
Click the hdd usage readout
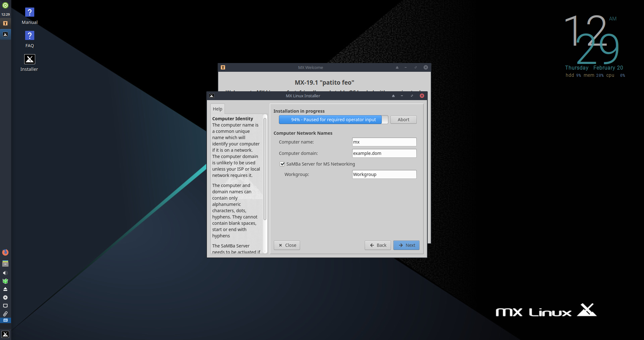coord(573,75)
